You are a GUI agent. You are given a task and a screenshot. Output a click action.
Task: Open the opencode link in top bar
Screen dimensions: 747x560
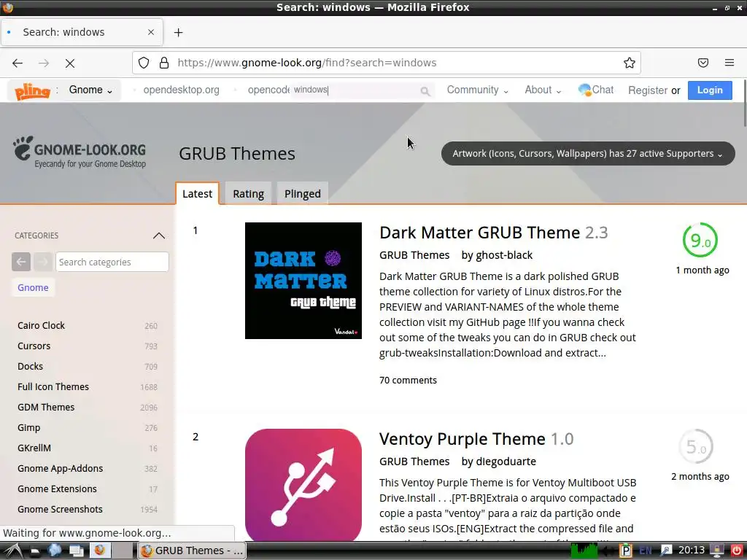(x=268, y=90)
